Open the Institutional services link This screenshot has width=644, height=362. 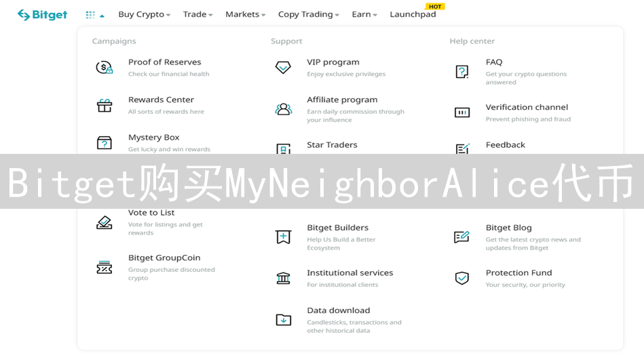(x=350, y=273)
